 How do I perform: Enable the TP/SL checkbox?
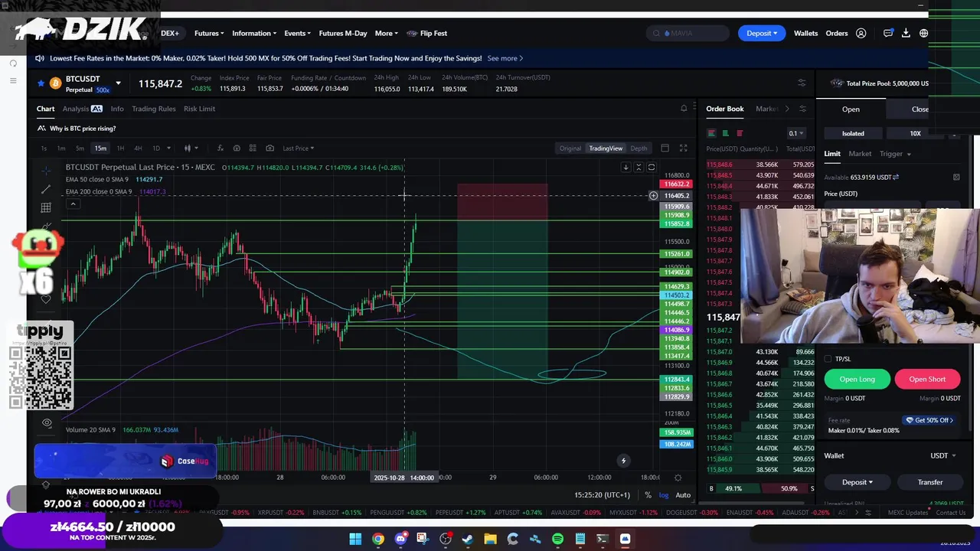[828, 359]
